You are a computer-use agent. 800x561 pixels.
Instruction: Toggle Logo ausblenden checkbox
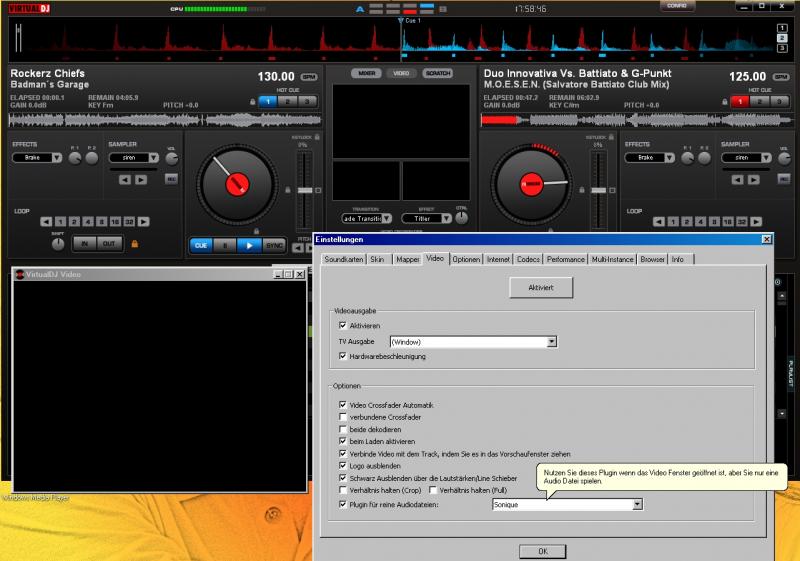pyautogui.click(x=343, y=466)
